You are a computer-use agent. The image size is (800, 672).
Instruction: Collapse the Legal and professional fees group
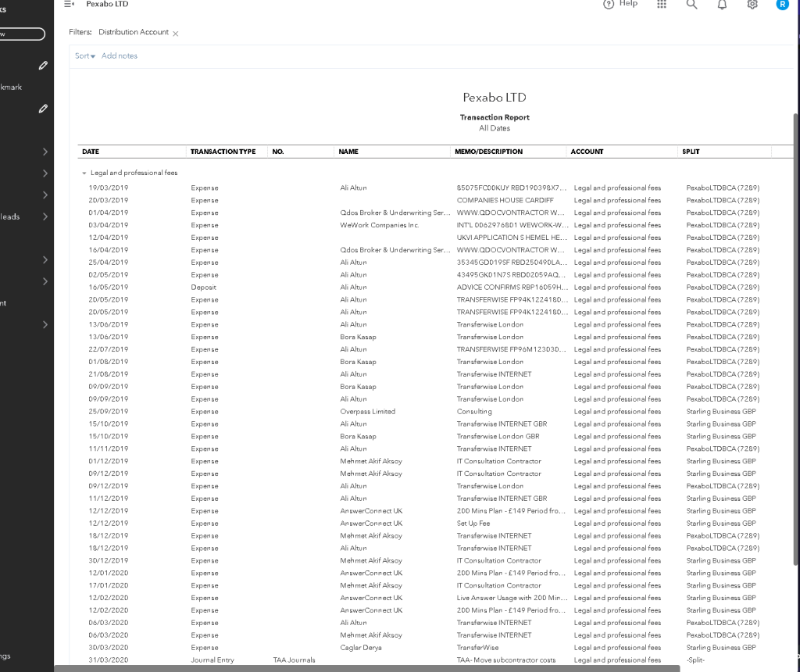[x=84, y=173]
